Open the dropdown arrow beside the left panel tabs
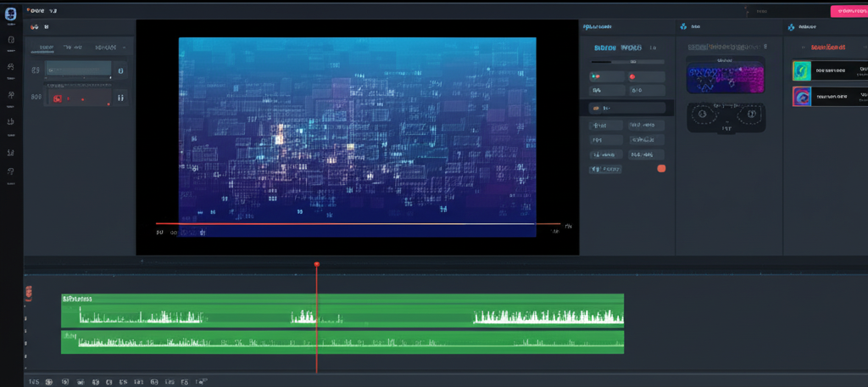 123,48
